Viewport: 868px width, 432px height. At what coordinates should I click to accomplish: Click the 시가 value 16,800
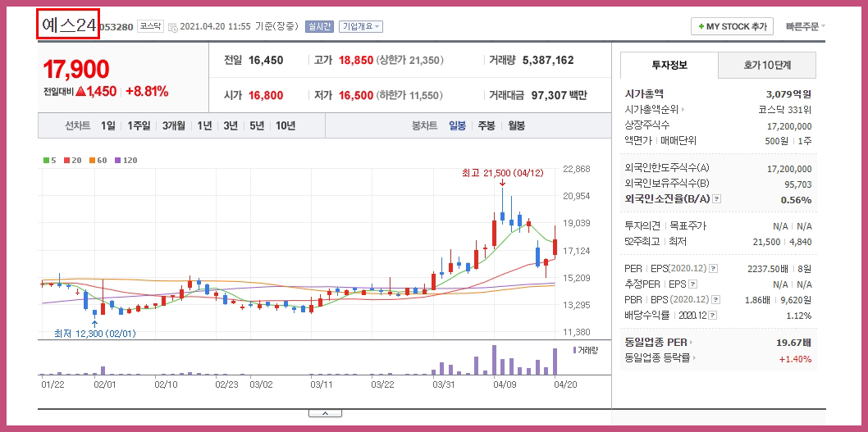(266, 95)
